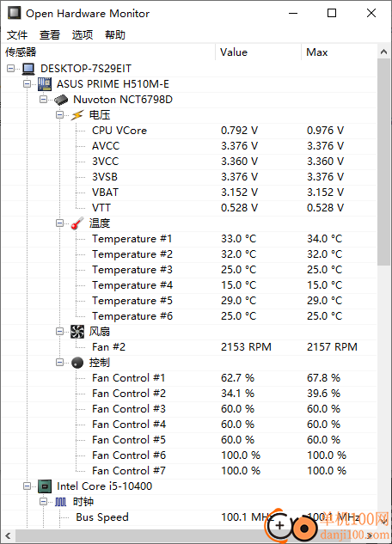This screenshot has width=392, height=544.
Task: Select the Temperature #3 row
Action: point(189,270)
